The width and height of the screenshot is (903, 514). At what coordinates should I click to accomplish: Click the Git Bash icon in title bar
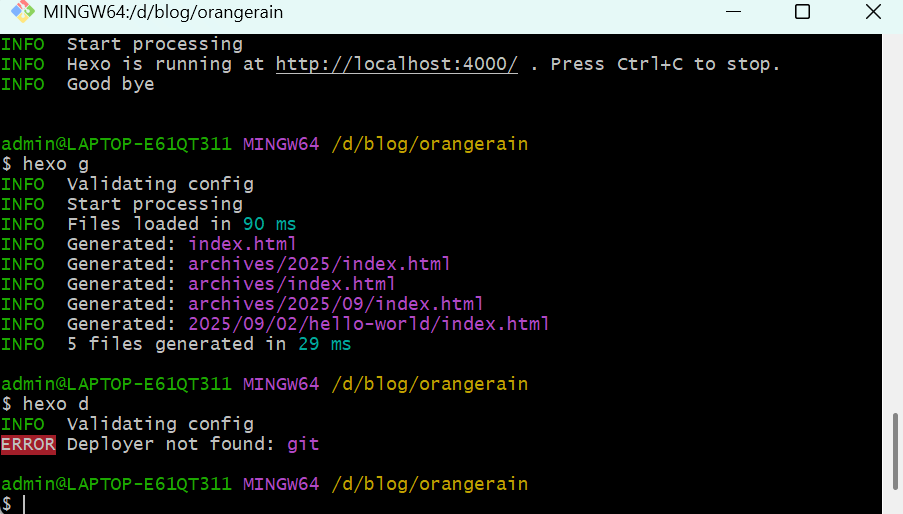click(21, 13)
